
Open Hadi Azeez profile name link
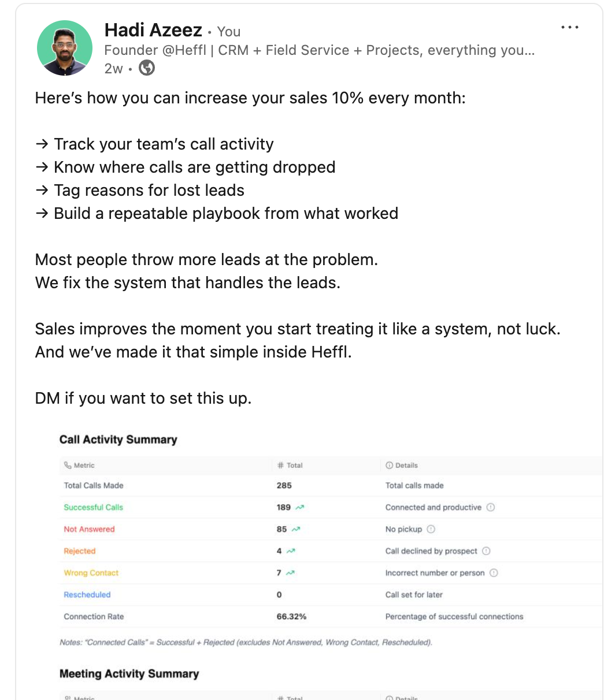point(153,30)
